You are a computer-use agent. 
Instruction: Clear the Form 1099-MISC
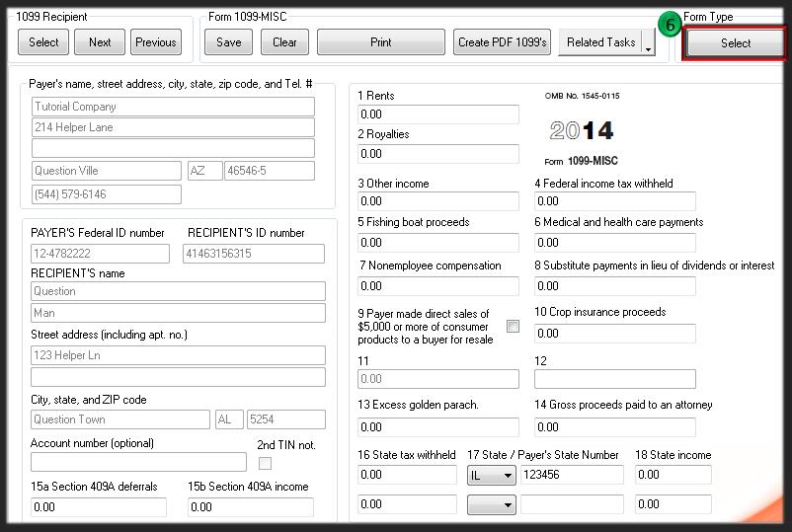tap(284, 41)
